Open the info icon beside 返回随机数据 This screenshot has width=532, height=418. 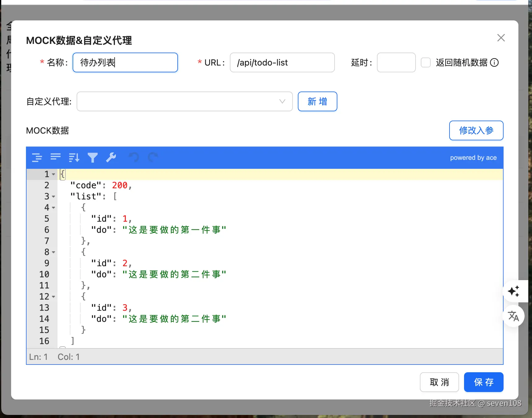pos(494,63)
